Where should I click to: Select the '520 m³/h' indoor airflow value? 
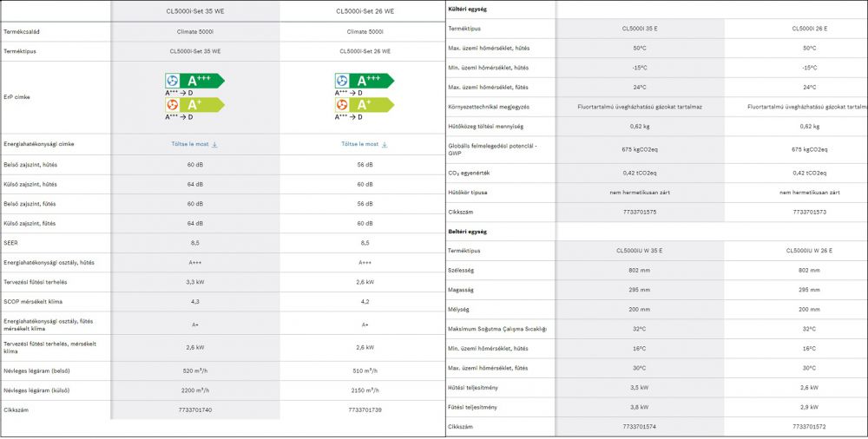194,371
